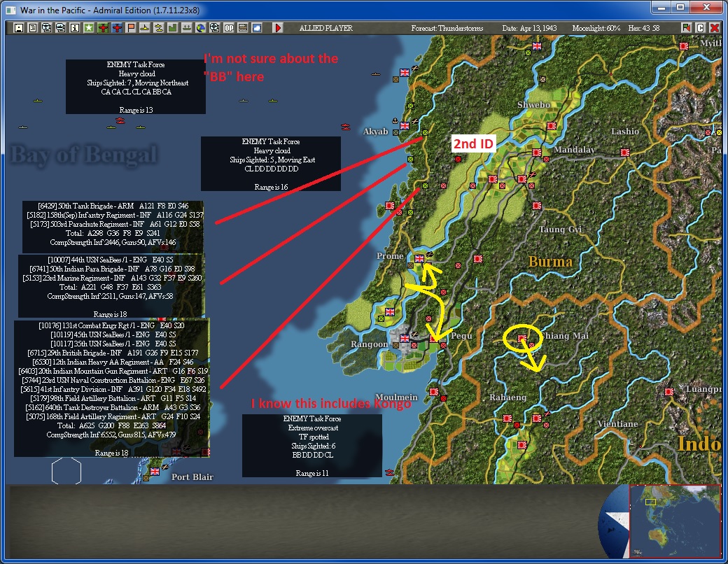Select the British base flag at Akyab
The image size is (728, 564).
(x=405, y=125)
